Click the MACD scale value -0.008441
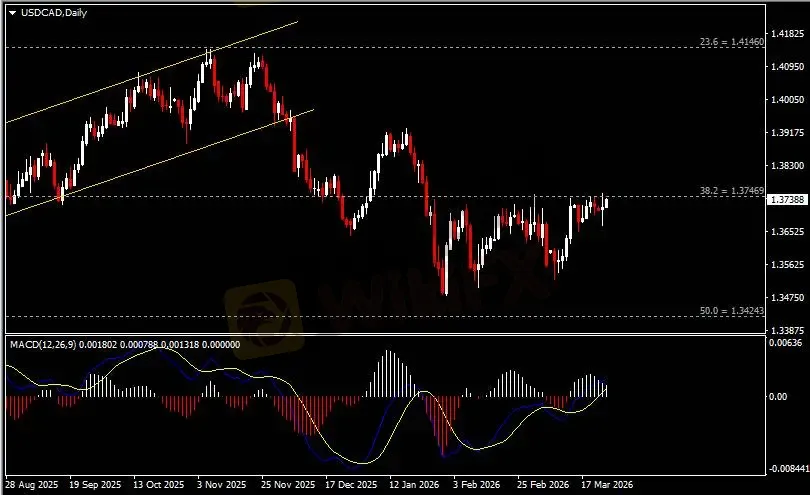 tap(789, 469)
